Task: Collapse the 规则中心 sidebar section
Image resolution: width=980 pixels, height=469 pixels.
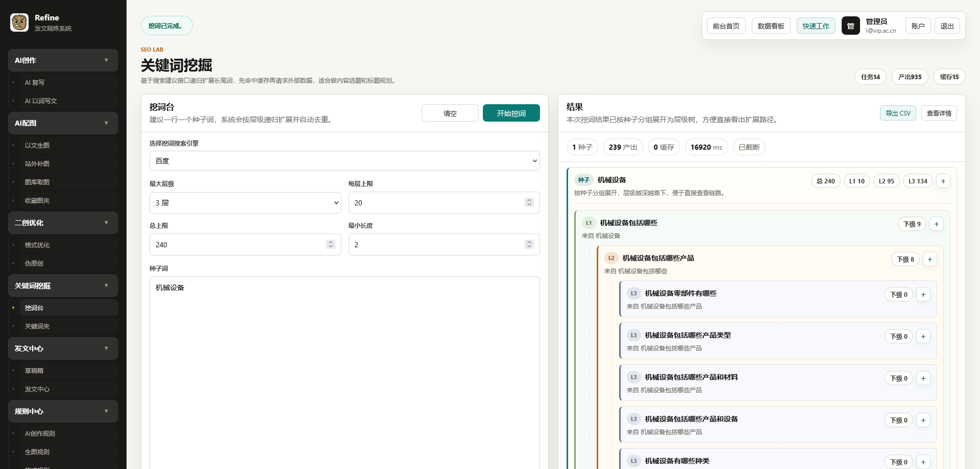Action: 63,411
